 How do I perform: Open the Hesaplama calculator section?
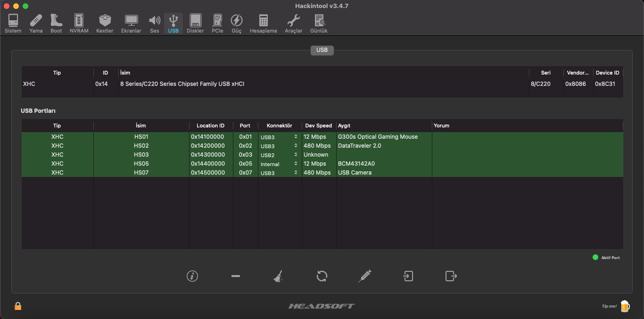coord(264,24)
